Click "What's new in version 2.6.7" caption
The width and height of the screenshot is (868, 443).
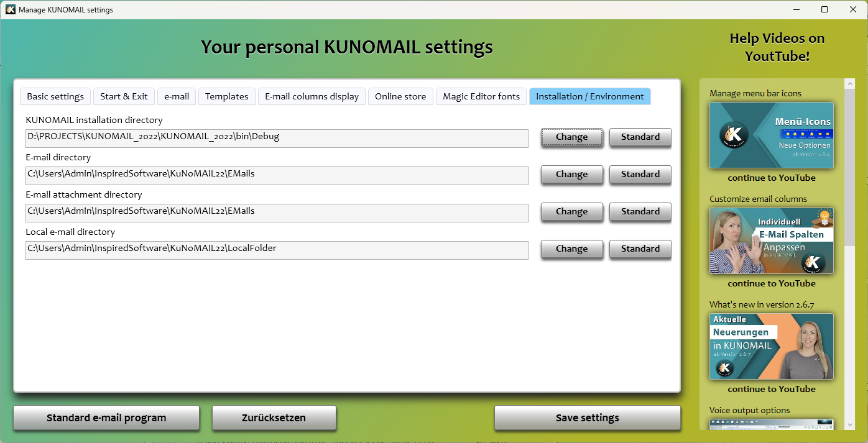[762, 305]
